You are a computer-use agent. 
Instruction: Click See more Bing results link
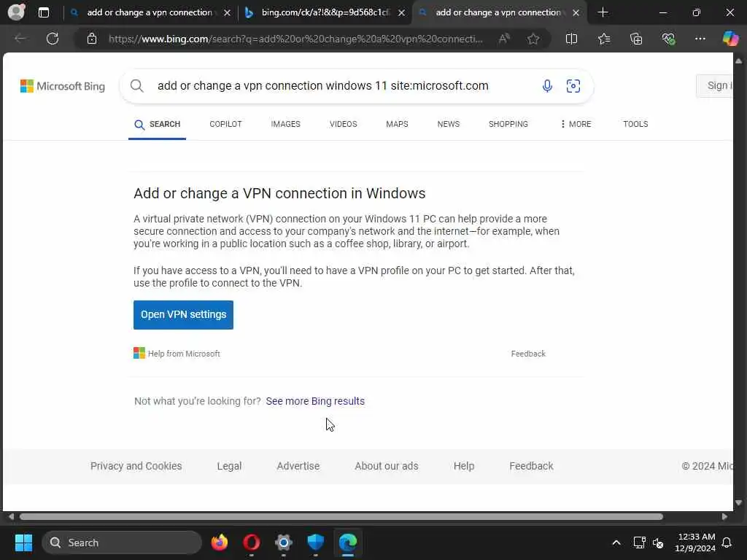point(315,401)
